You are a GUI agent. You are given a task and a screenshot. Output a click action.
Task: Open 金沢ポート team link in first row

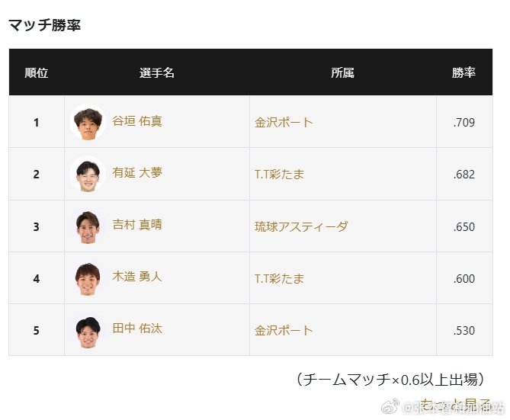pyautogui.click(x=284, y=123)
